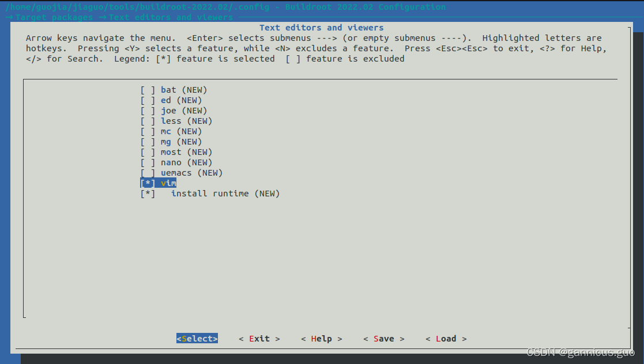Select the uemacs (NEW) entry label
The image size is (644, 364).
192,173
